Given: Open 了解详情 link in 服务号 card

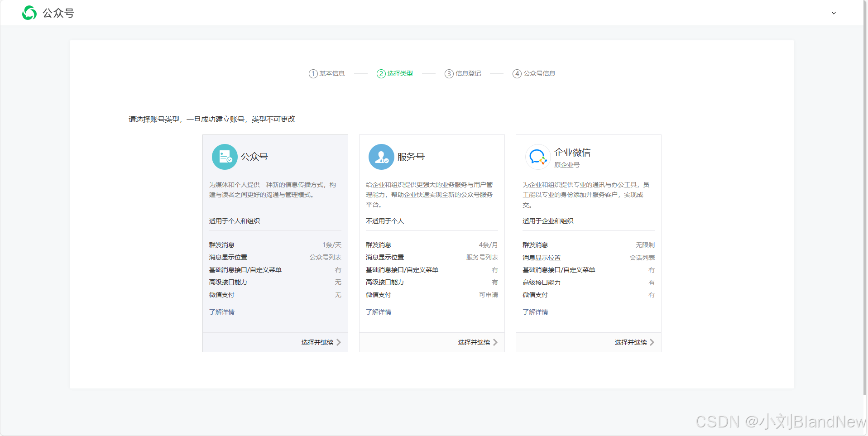Looking at the screenshot, I should pos(379,312).
